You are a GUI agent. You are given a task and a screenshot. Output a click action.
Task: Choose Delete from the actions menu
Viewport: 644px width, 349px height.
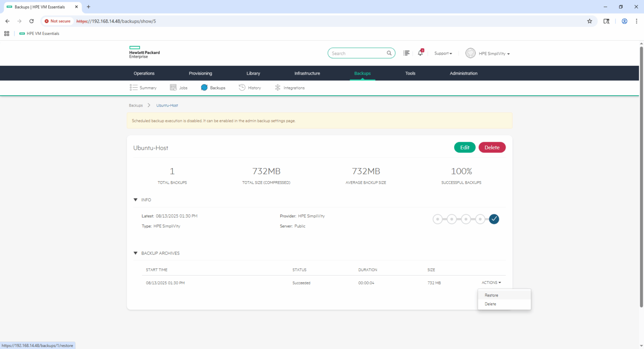pos(491,304)
